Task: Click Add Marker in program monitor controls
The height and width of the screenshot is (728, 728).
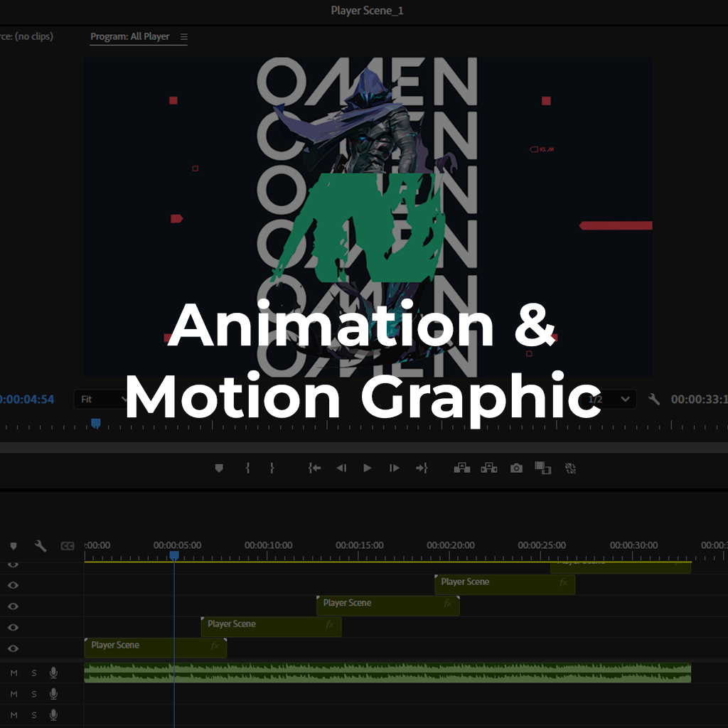Action: (219, 468)
